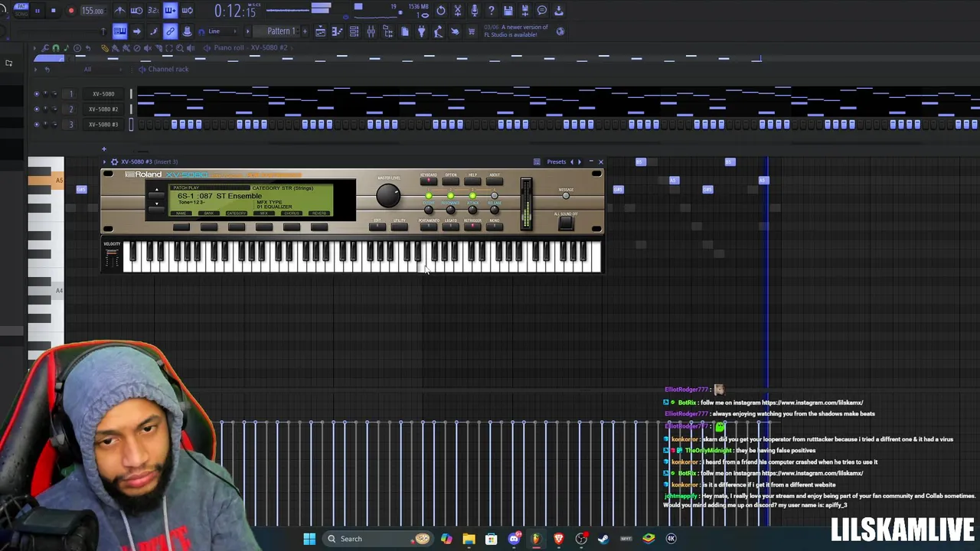Open the plugin Presets menu

(557, 161)
